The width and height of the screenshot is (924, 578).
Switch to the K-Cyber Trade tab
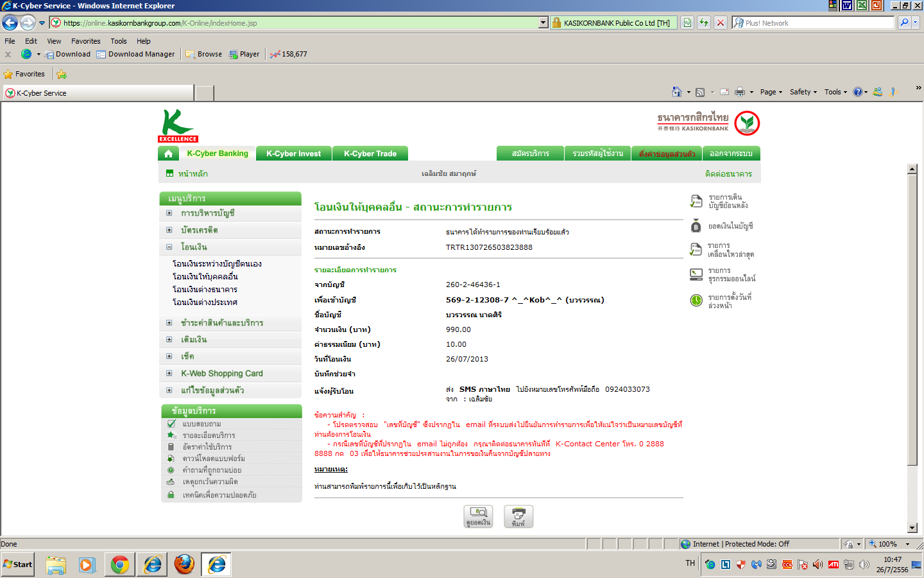[x=370, y=153]
